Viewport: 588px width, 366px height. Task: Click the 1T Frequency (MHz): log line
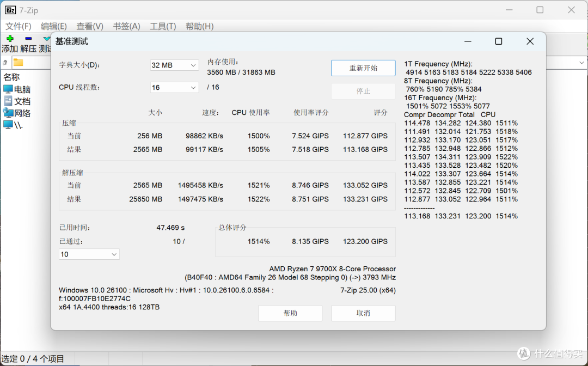tap(438, 64)
